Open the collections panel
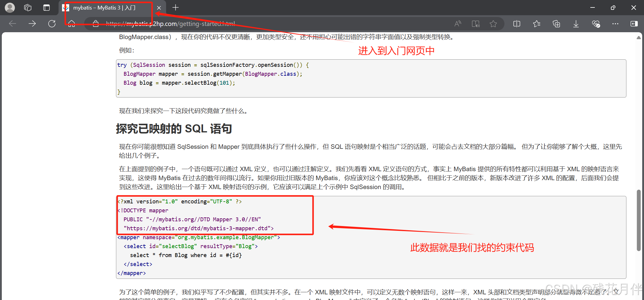The image size is (644, 300). pos(556,24)
